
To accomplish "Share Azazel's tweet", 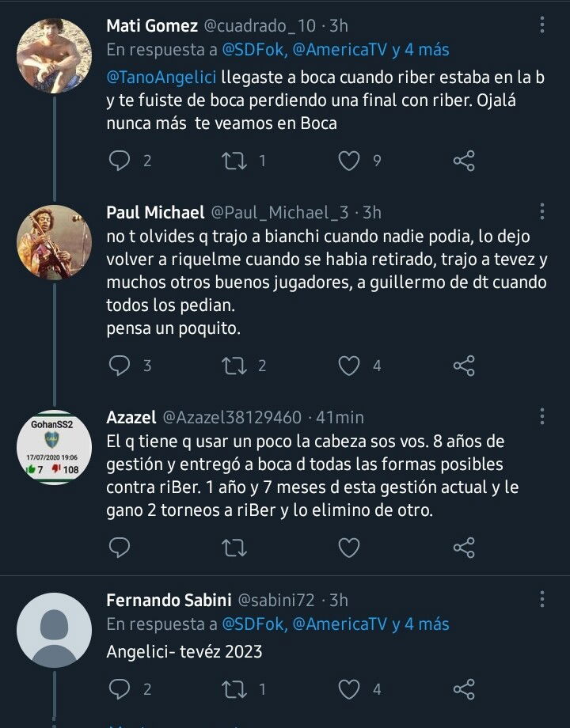I will (x=464, y=547).
